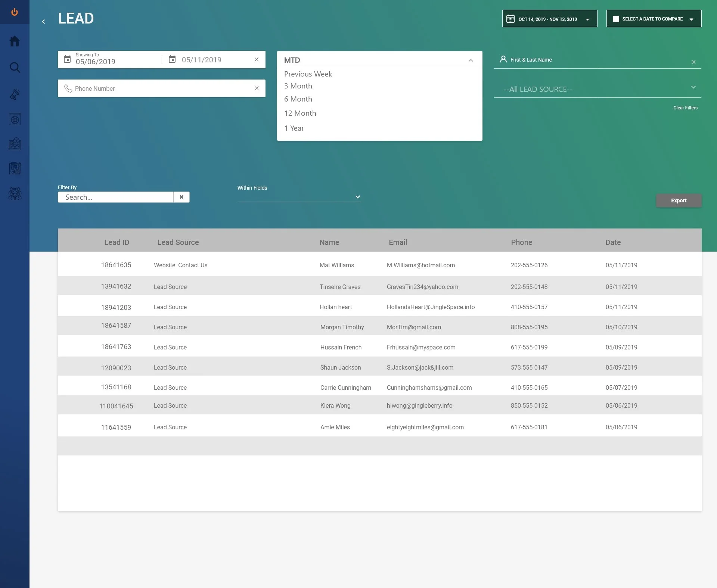The height and width of the screenshot is (588, 717).
Task: Click the back arrow beside LEAD
Action: click(44, 22)
